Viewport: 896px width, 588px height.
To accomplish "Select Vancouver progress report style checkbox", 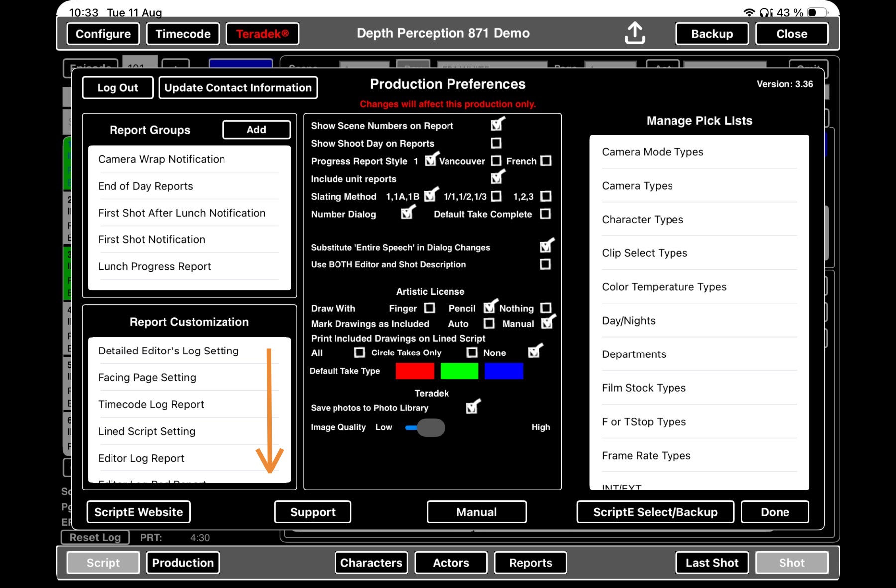I will tap(496, 161).
